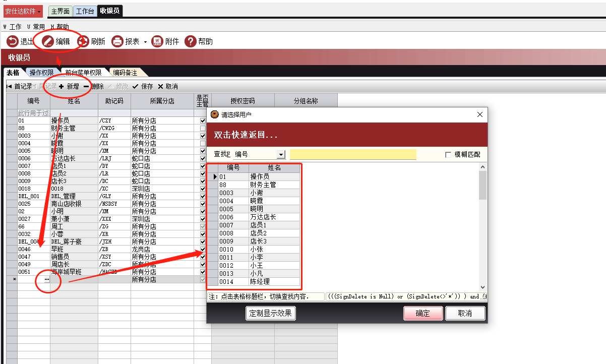Select 财务主管 in the dialog list
606x364 pixels.
pos(274,185)
